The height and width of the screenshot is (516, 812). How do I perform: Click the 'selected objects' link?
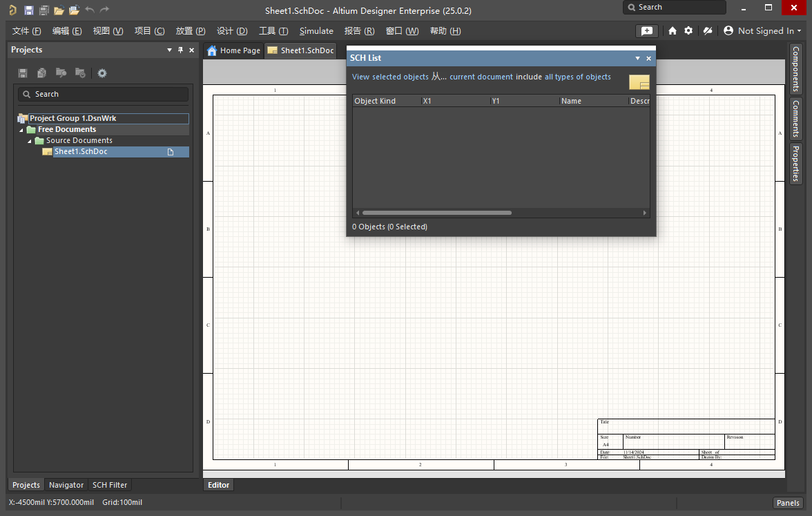400,77
